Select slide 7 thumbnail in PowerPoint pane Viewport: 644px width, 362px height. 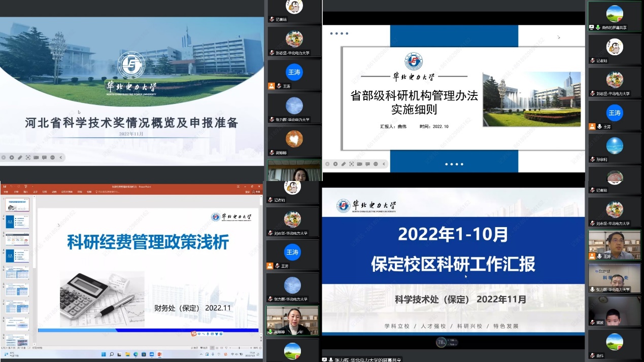(17, 307)
